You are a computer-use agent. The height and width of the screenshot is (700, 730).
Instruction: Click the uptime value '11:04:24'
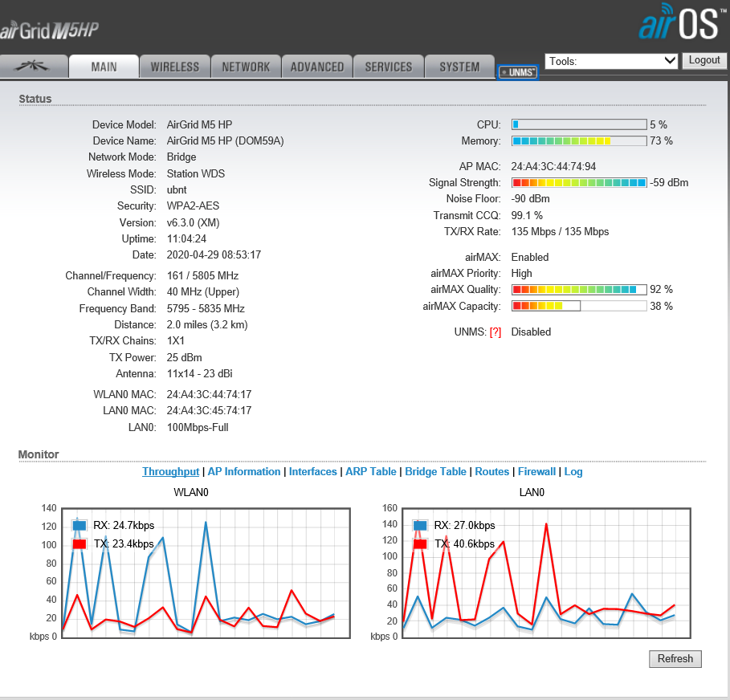coord(186,238)
